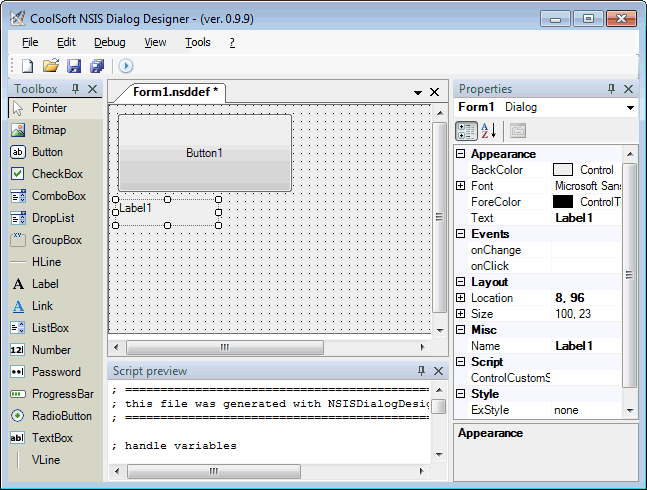The height and width of the screenshot is (490, 647).
Task: Switch to Categorized view in Properties
Action: [466, 130]
